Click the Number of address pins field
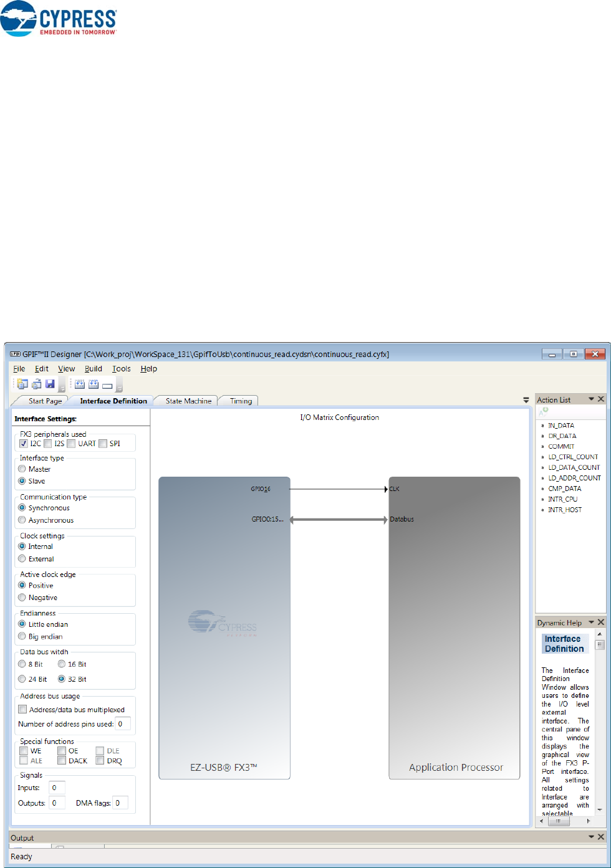Image resolution: width=611 pixels, height=868 pixels. click(123, 723)
